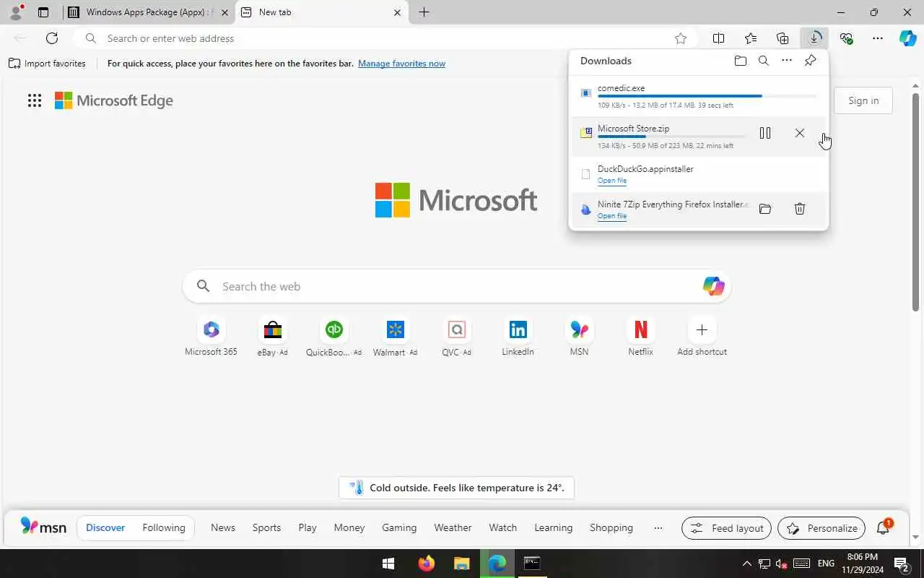Open Downloads more options menu

(x=787, y=61)
